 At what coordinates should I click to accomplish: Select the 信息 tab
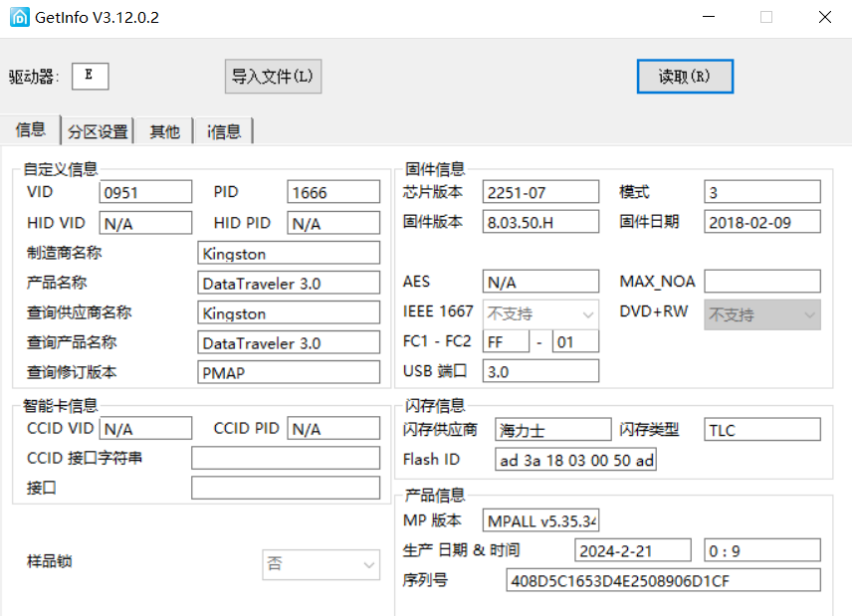click(x=31, y=129)
